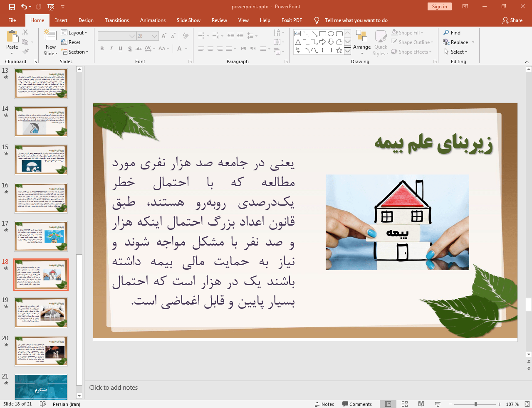Screen dimensions: 532x408
Task: Click the notes area Click to add notes
Action: (114, 387)
